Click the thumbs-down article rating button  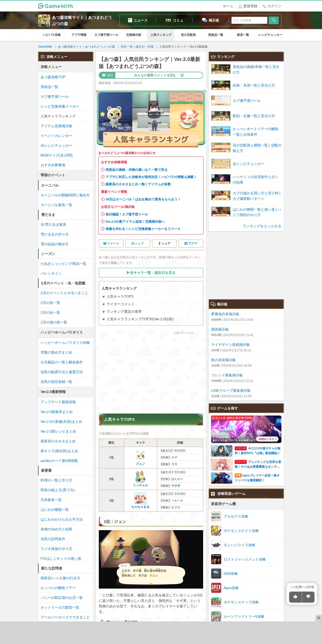(308, 597)
